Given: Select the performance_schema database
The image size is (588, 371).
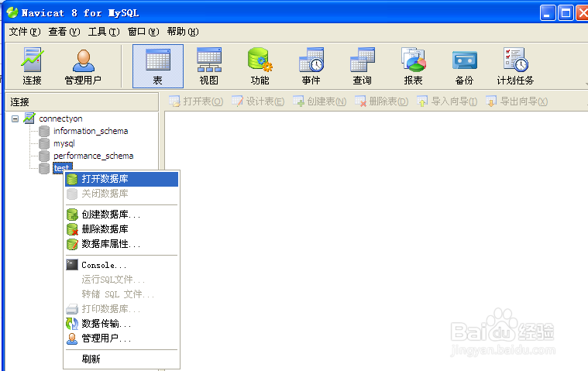Looking at the screenshot, I should click(93, 156).
